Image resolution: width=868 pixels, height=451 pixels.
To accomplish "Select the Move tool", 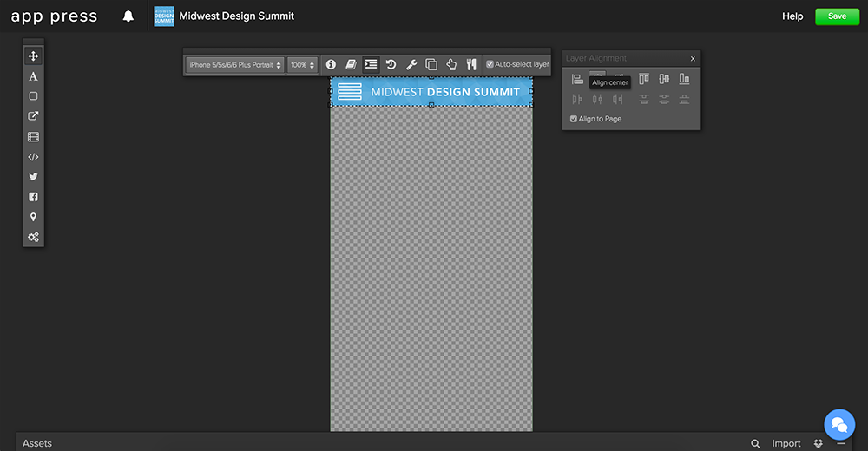I will pyautogui.click(x=33, y=56).
